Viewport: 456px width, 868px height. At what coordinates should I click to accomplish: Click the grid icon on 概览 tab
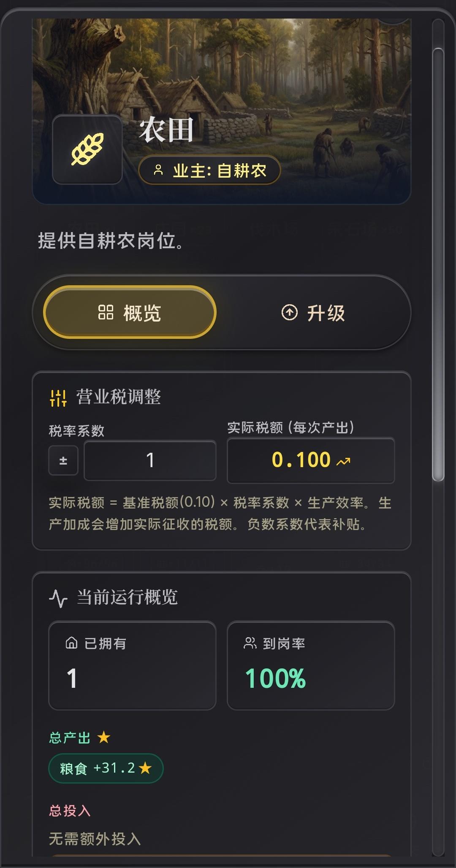pos(106,313)
